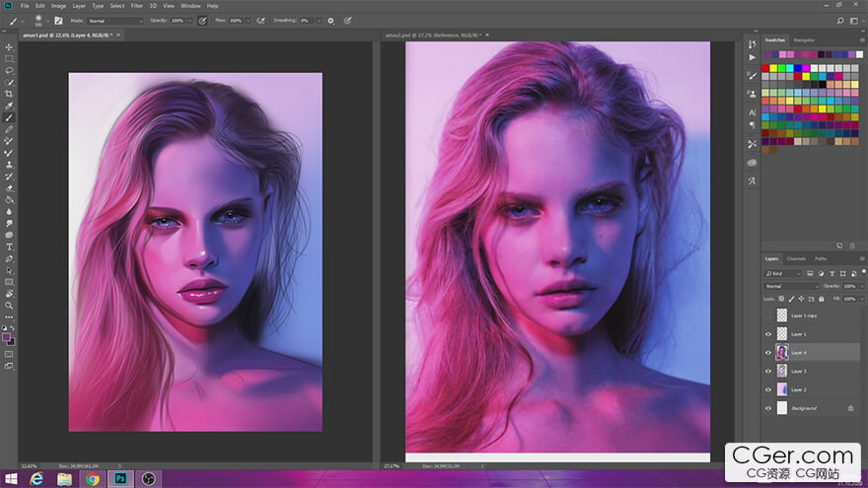Open layer blend mode Normal dropdown
This screenshot has height=488, width=868.
click(x=792, y=286)
